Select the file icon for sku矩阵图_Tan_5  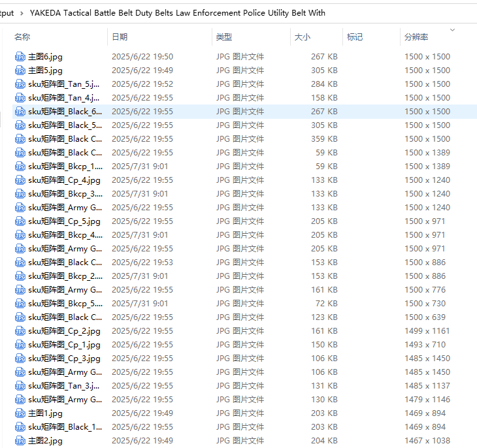click(x=20, y=84)
